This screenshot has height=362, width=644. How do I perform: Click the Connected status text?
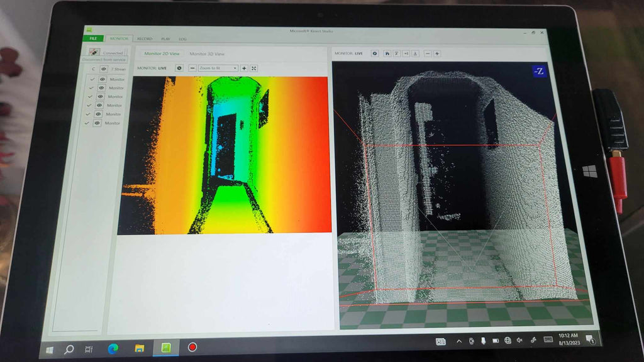pos(113,53)
